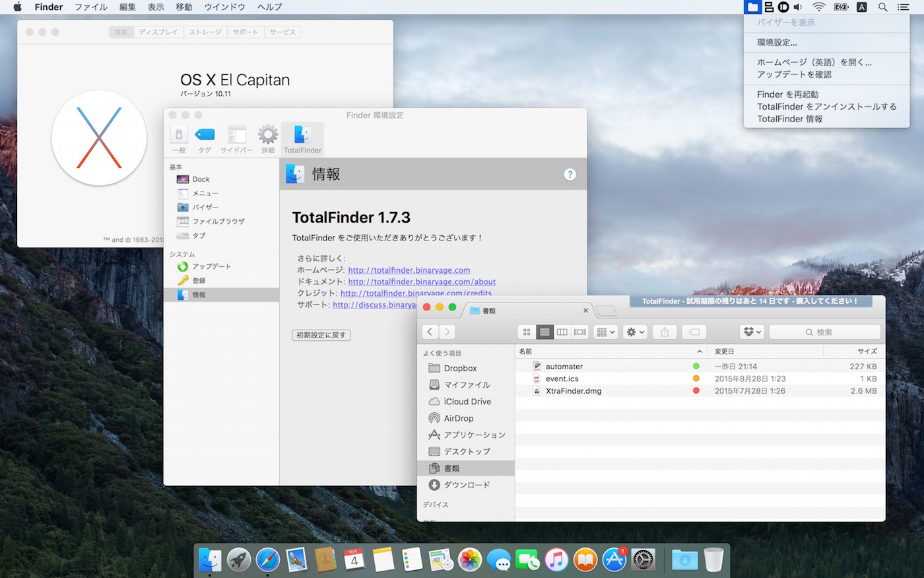Click the Edit Tags button in Finder toolbar

(694, 332)
